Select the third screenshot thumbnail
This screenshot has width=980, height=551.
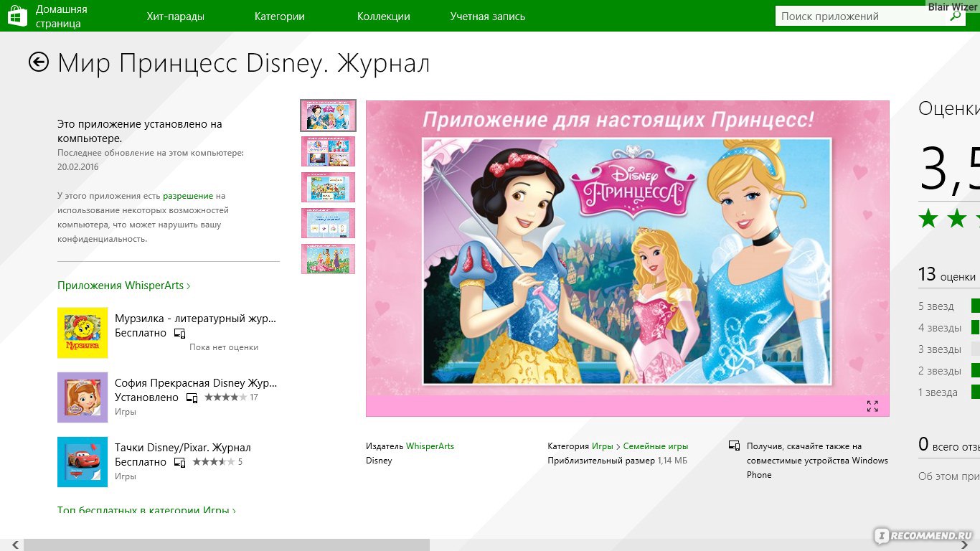[328, 187]
